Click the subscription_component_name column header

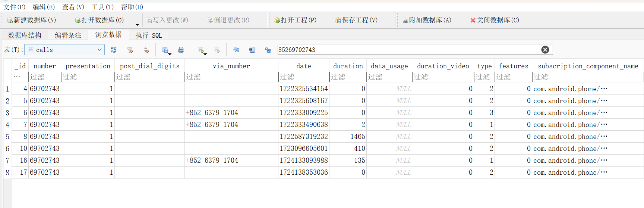coord(588,66)
